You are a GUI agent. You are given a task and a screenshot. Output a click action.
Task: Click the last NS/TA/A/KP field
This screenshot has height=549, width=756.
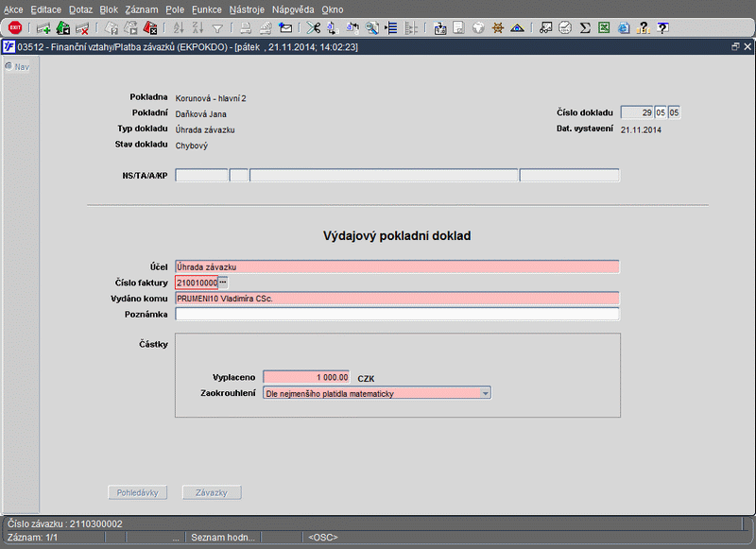point(570,175)
